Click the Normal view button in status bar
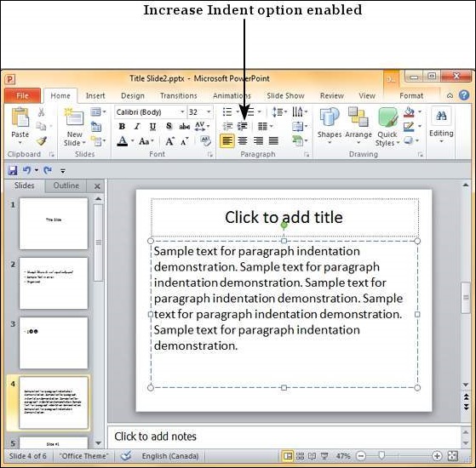Viewport: 476px width, 468px height. point(288,455)
